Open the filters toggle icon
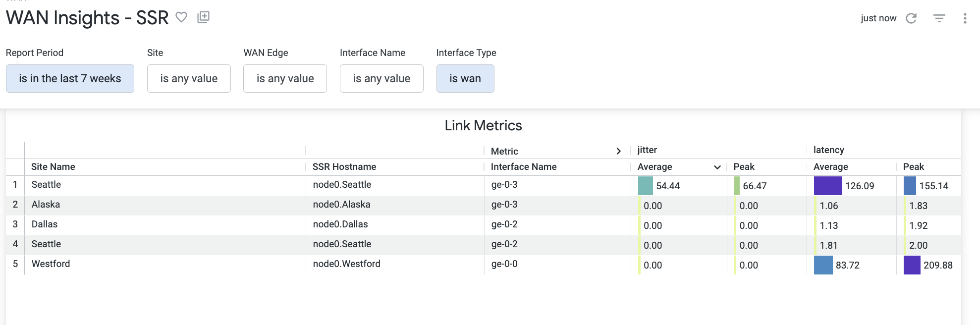Viewport: 980px width, 325px height. (939, 18)
